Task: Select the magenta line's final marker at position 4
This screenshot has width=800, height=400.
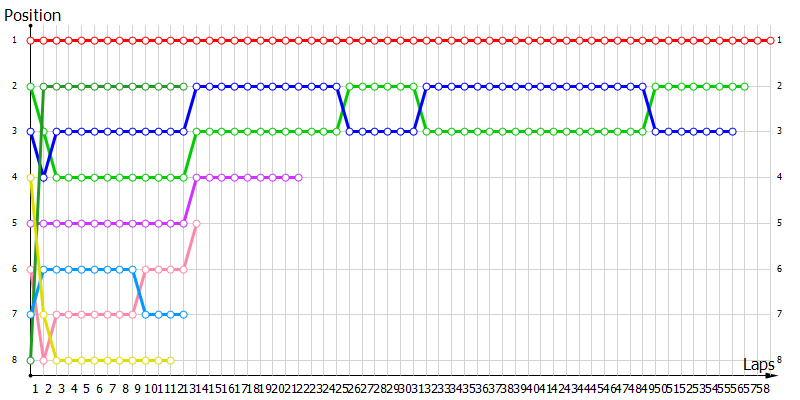Action: click(299, 177)
